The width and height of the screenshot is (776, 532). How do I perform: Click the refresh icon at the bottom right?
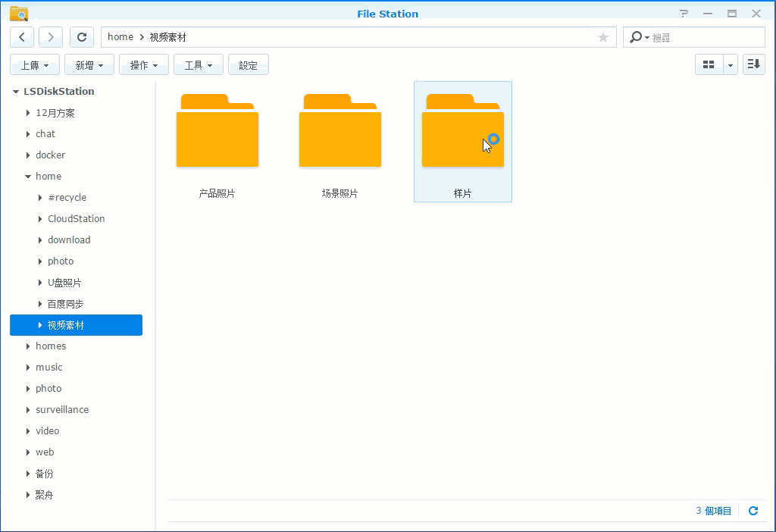click(x=753, y=510)
